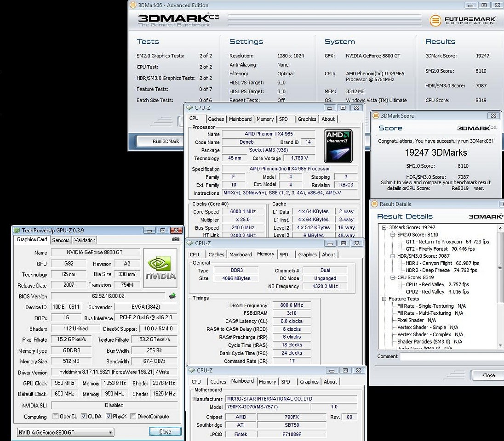Open About tab in the CPU-Z Mainboard window
The width and height of the screenshot is (504, 441).
pyautogui.click(x=331, y=382)
